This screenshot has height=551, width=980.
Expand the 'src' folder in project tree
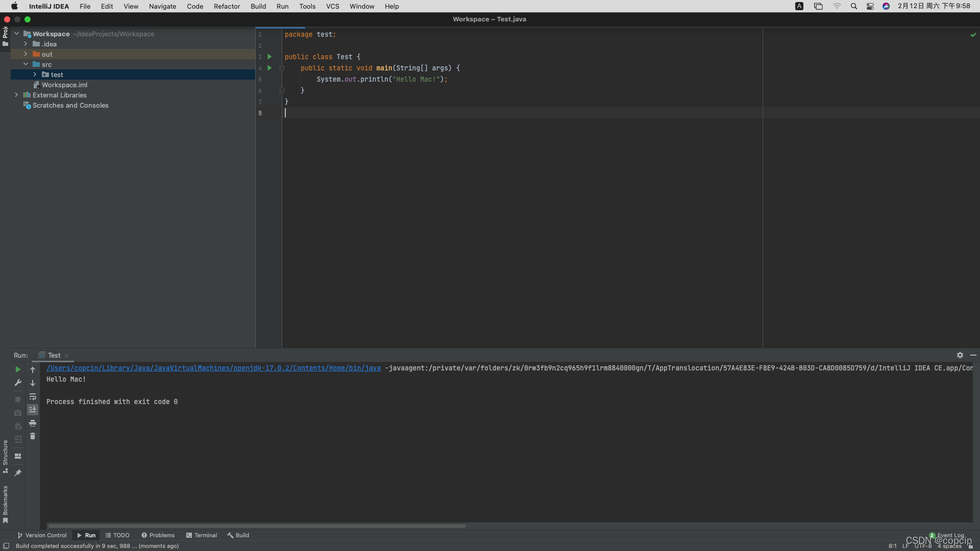pos(25,64)
